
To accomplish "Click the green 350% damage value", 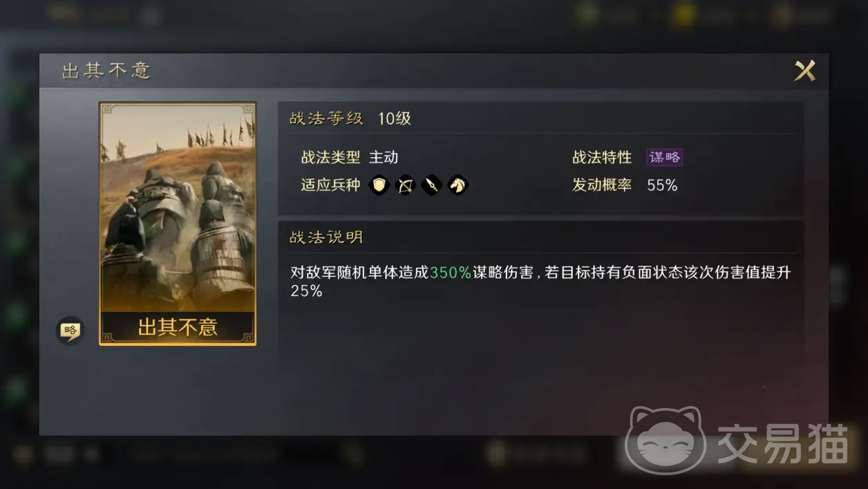I will click(451, 273).
